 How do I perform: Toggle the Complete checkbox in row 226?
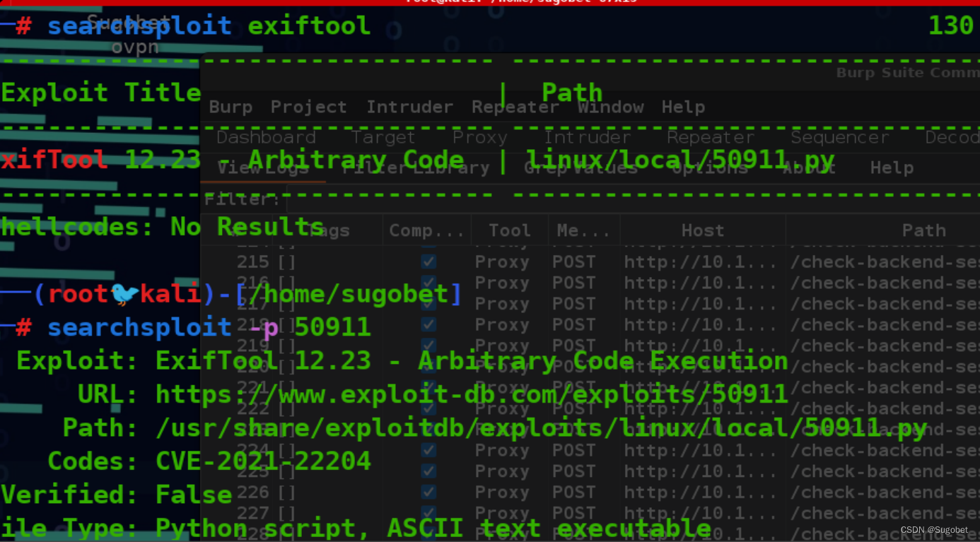click(x=428, y=492)
